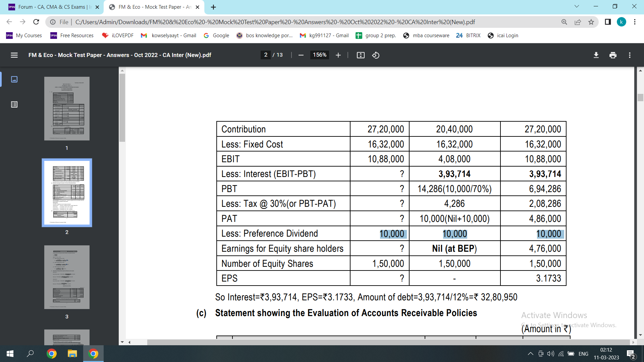644x362 pixels.
Task: Expand the browser tab search dropdown
Action: [x=577, y=6]
